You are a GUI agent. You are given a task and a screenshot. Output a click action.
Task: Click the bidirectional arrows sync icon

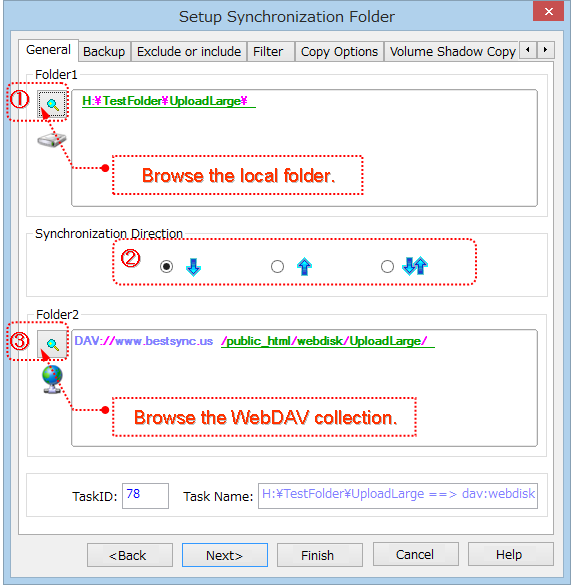(415, 266)
